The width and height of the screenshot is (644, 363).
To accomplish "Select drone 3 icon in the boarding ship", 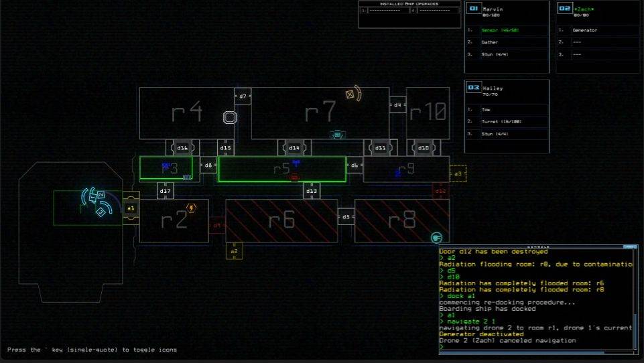I will pos(100,212).
